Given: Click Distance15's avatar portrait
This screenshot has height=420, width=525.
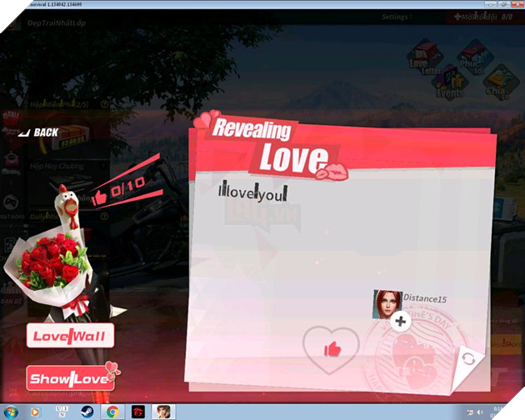Looking at the screenshot, I should point(387,303).
